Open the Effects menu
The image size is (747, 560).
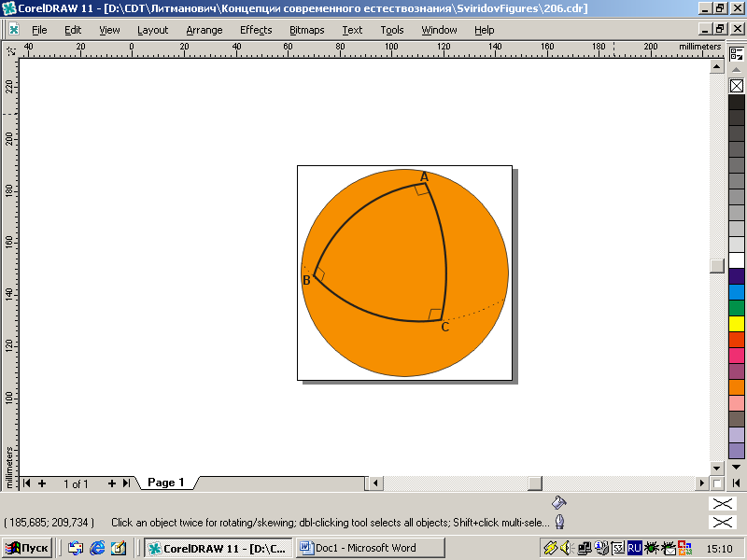tap(255, 30)
